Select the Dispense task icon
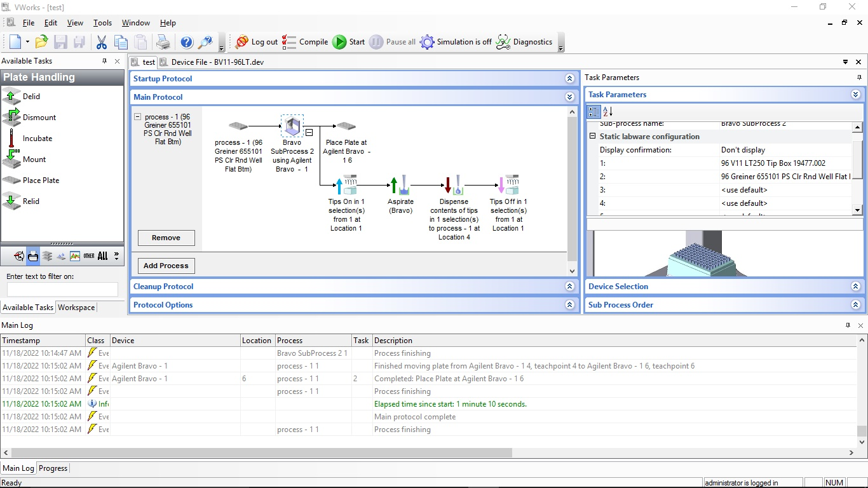The height and width of the screenshot is (488, 868). tap(454, 185)
